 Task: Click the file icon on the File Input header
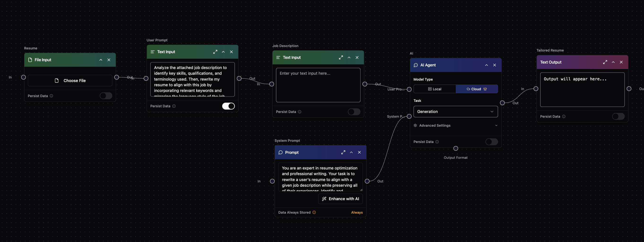pos(30,60)
